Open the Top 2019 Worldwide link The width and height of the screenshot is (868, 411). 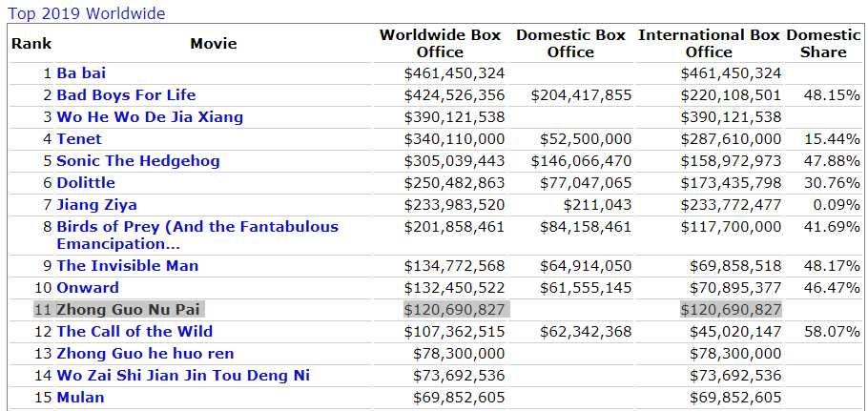tap(85, 13)
